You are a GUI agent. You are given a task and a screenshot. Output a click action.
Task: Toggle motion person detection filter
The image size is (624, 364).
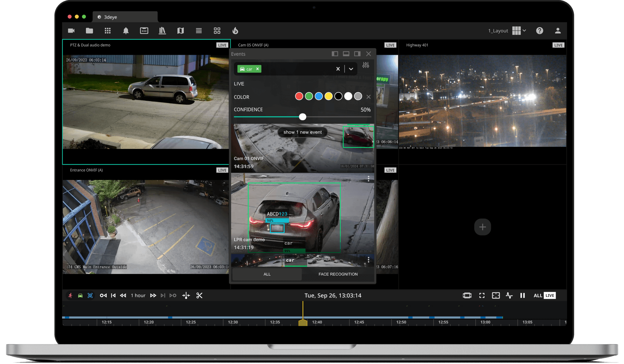click(70, 296)
